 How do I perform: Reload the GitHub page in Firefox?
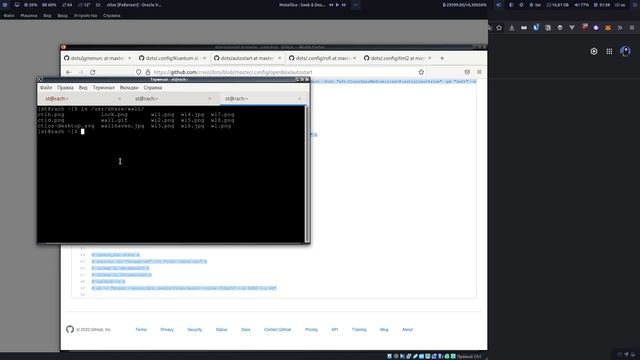tap(93, 72)
